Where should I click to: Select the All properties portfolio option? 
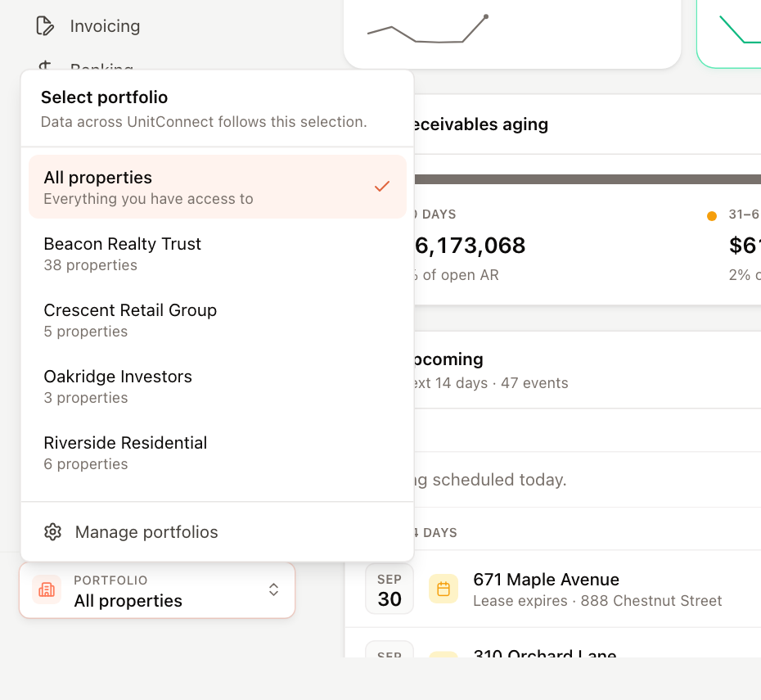218,187
